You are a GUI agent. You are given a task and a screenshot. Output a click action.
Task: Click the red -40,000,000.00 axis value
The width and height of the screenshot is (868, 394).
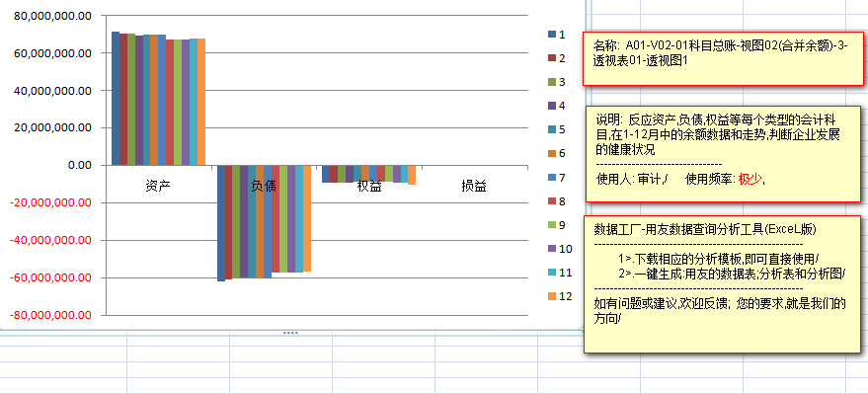(51, 240)
